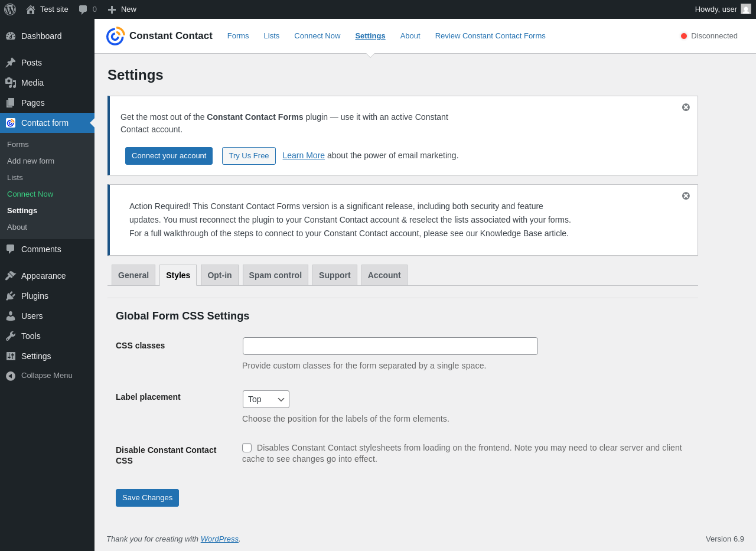Dismiss the Action Required notice
756x551 pixels.
click(686, 196)
